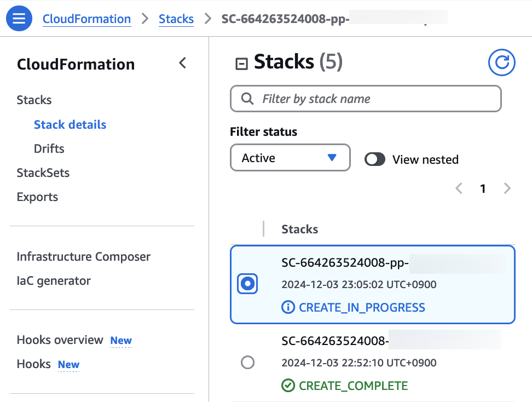Go to previous page of stacks

tap(459, 188)
